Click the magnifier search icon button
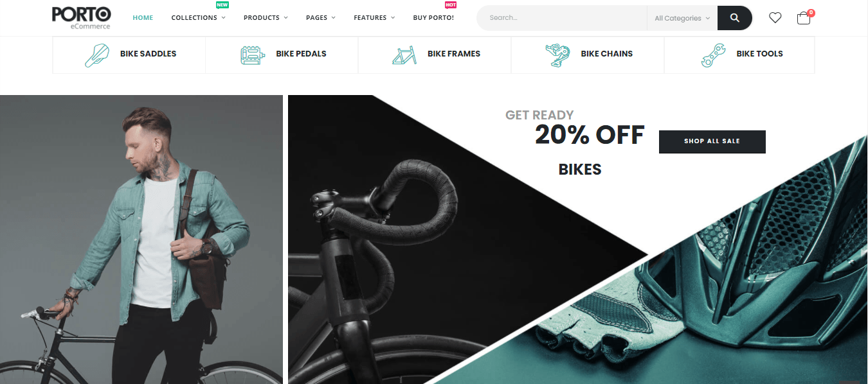Image resolution: width=868 pixels, height=384 pixels. (x=735, y=18)
